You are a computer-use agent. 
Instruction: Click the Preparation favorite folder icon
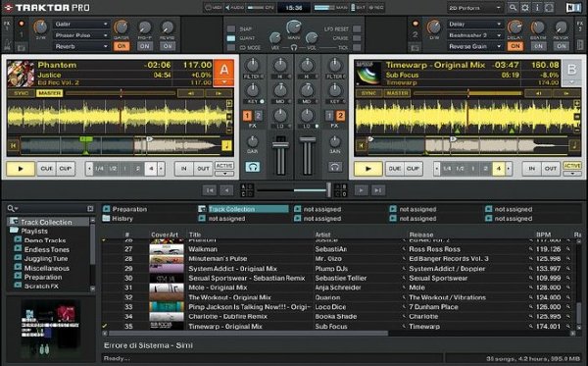[107, 209]
